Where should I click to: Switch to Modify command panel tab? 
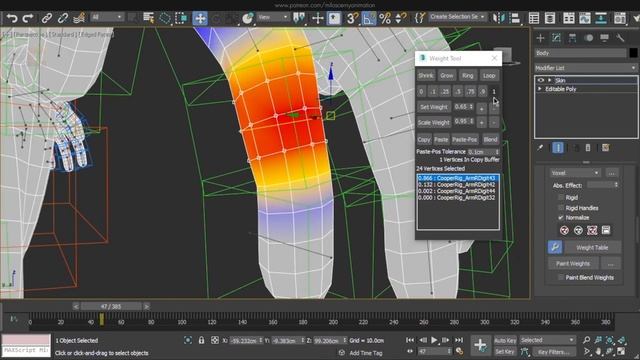pos(556,38)
